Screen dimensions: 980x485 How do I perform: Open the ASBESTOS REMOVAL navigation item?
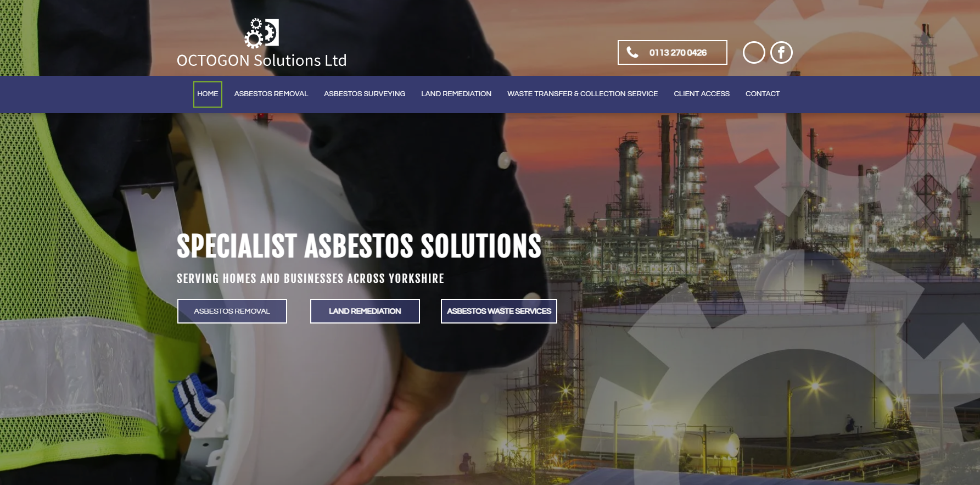[271, 94]
